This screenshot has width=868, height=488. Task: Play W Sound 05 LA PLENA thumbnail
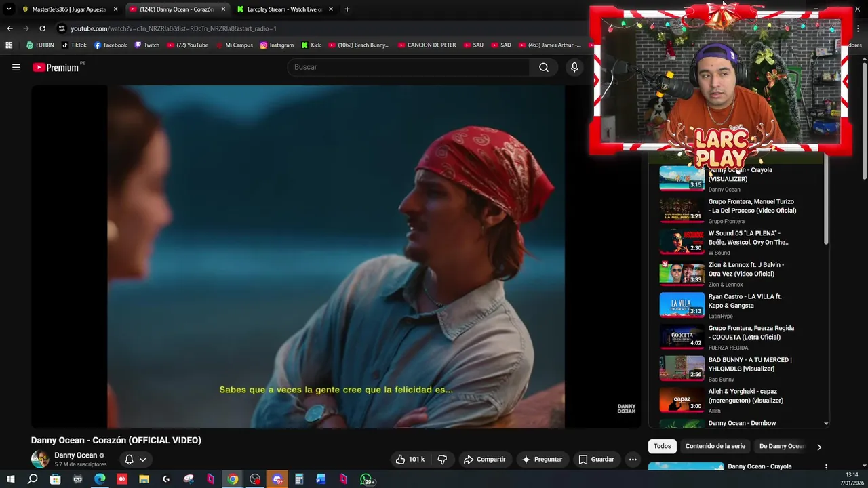coord(682,241)
